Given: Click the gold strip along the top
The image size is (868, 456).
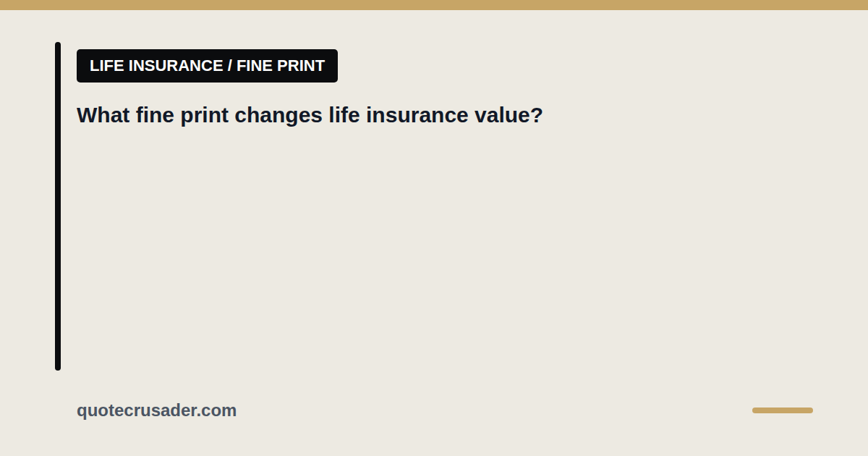Looking at the screenshot, I should click(434, 5).
